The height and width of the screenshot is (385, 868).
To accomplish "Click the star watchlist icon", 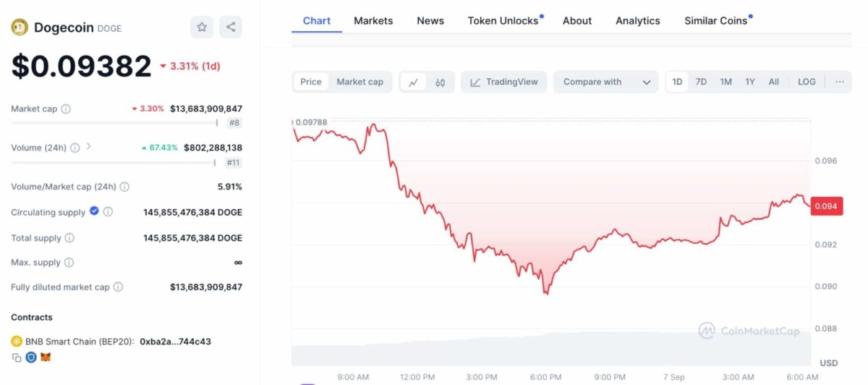I will click(x=202, y=27).
